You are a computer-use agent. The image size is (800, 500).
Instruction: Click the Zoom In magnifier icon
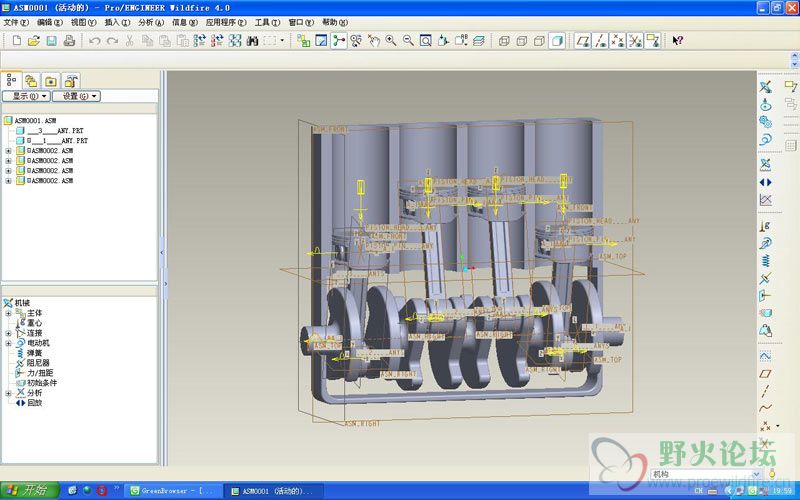[391, 40]
